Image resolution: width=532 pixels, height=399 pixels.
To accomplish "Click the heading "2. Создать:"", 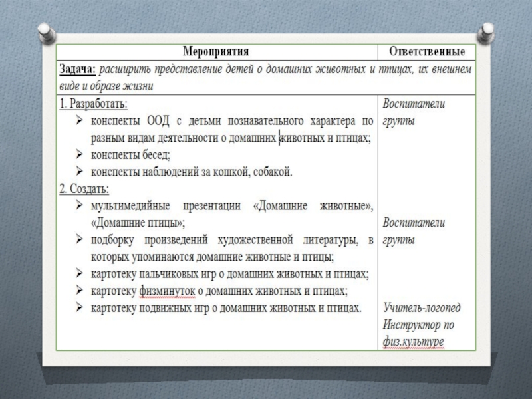I will click(x=84, y=189).
